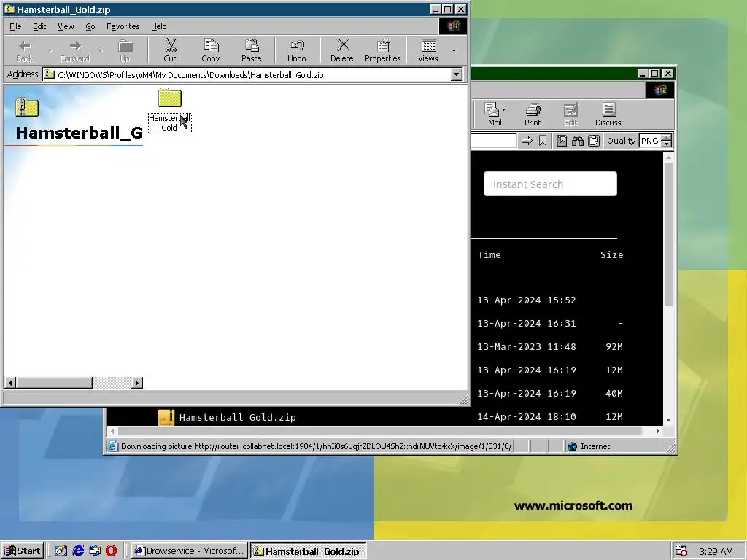The width and height of the screenshot is (747, 560).
Task: Click the task scheduler tray icon
Action: [x=681, y=551]
